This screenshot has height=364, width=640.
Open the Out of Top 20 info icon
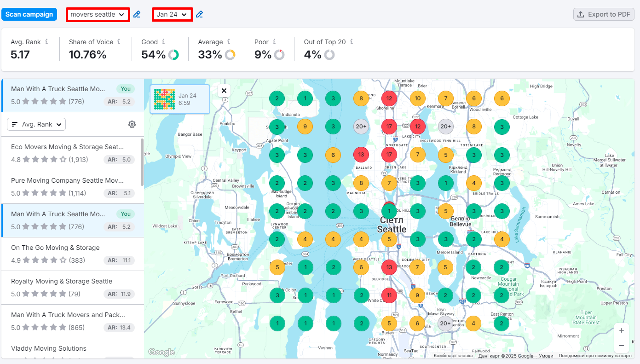click(352, 41)
